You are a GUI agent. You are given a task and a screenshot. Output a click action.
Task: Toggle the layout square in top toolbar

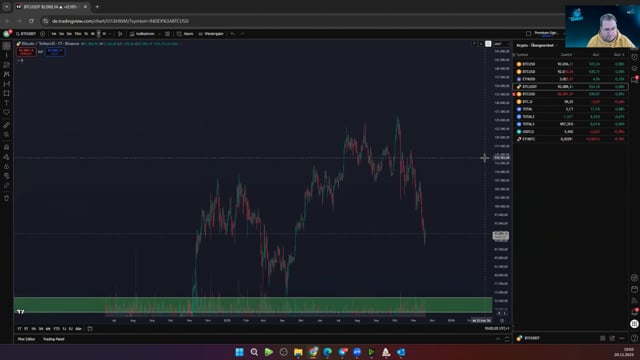[x=528, y=33]
